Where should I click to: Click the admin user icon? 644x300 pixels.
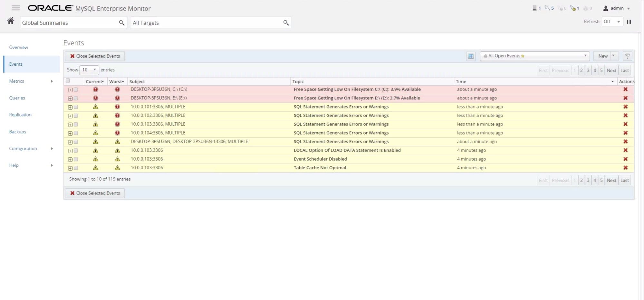click(x=606, y=8)
